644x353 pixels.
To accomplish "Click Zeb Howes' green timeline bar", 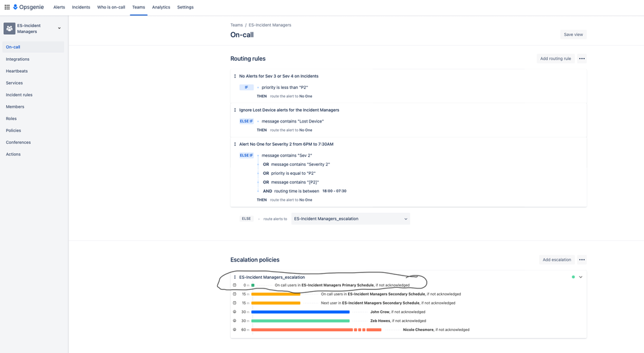I will coord(300,321).
